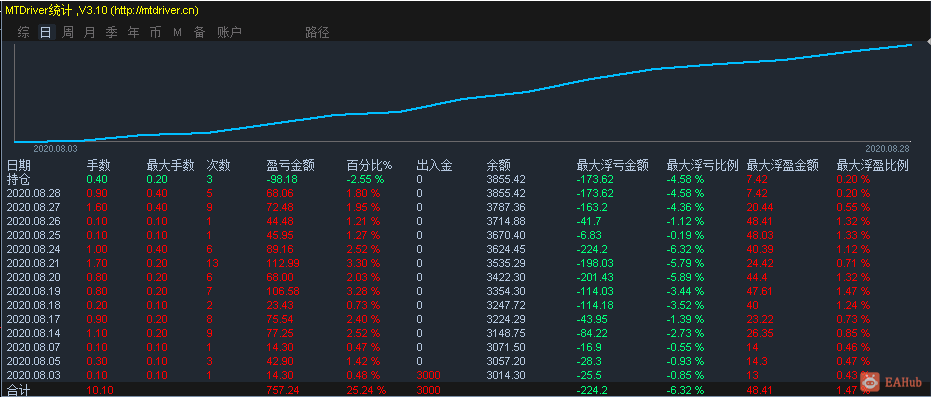Click the 最大浮亏金额 column header
Image resolution: width=931 pixels, height=397 pixels.
[x=613, y=166]
